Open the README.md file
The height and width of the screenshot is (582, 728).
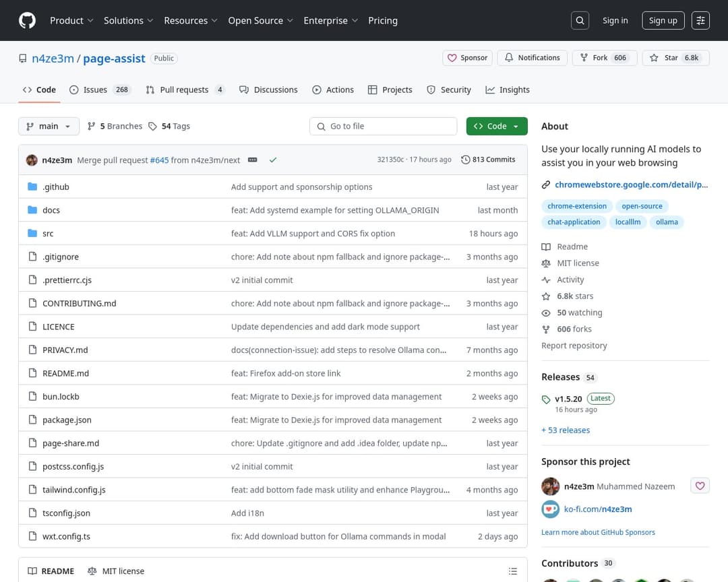coord(65,373)
